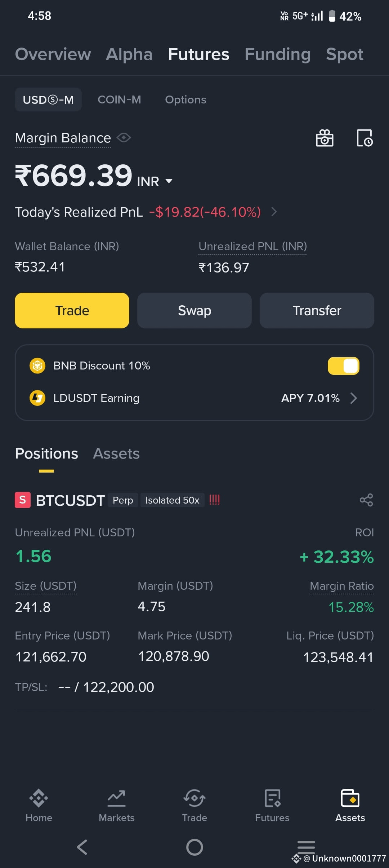The width and height of the screenshot is (389, 868).
Task: Expand LDUSDT Earning APY details
Action: click(354, 398)
